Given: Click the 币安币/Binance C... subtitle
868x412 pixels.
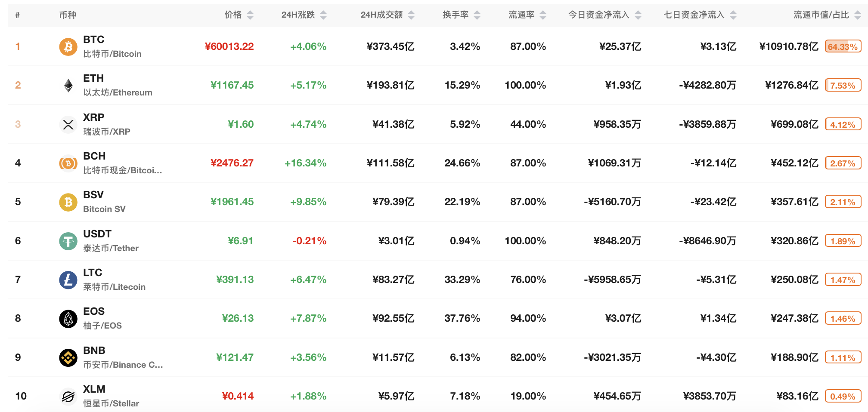Looking at the screenshot, I should pyautogui.click(x=123, y=365).
